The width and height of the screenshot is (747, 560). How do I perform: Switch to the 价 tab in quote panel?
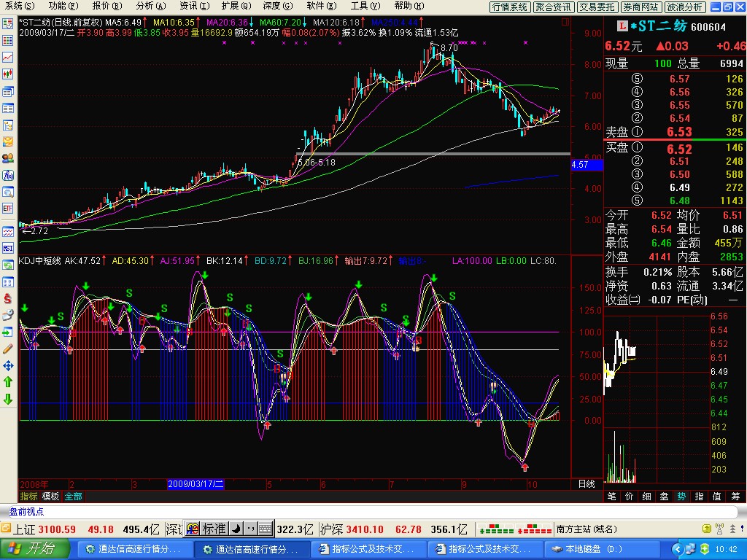630,496
